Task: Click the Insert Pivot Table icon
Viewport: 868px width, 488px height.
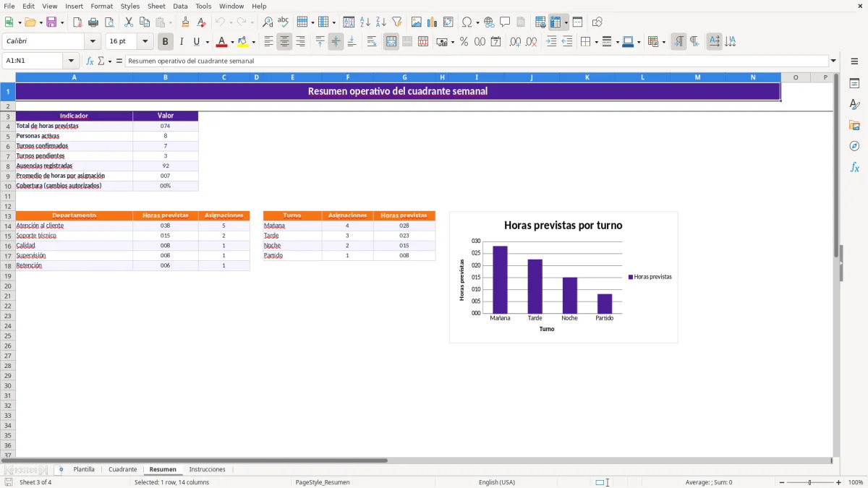Action: coord(448,22)
